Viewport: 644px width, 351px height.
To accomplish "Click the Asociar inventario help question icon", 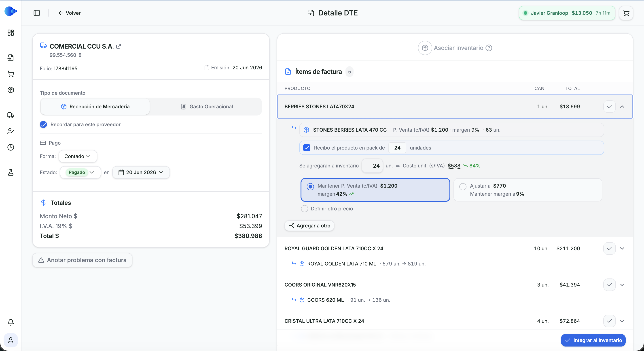I will [489, 48].
